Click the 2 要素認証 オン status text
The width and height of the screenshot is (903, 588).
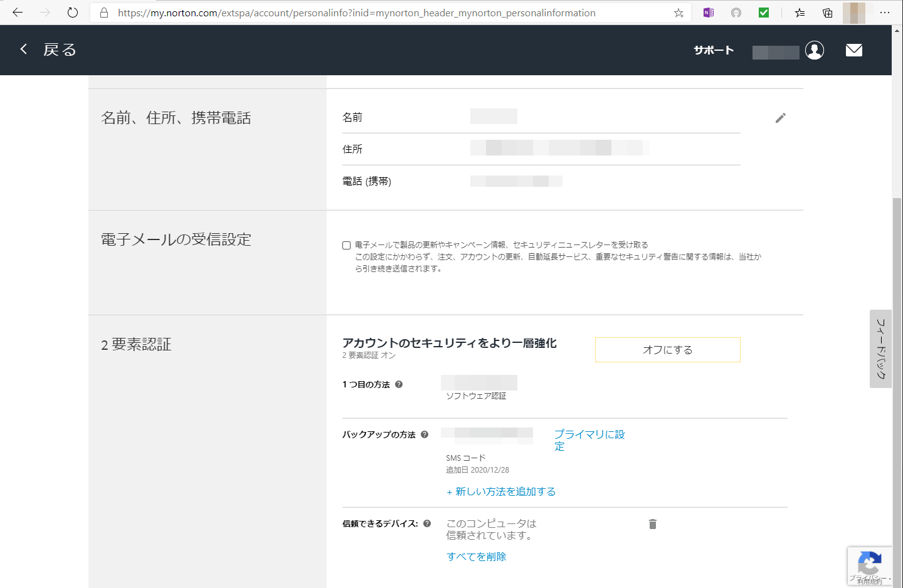pos(369,355)
